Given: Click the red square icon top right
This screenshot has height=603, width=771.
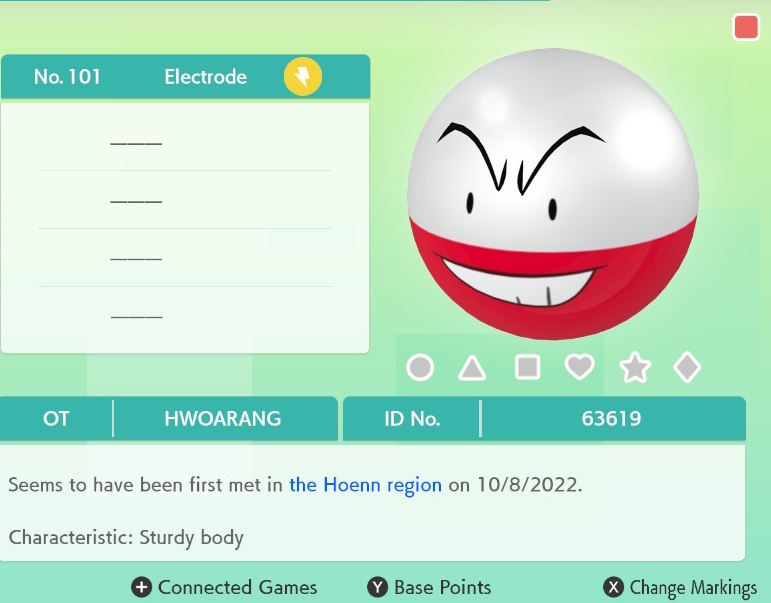Looking at the screenshot, I should 746,27.
